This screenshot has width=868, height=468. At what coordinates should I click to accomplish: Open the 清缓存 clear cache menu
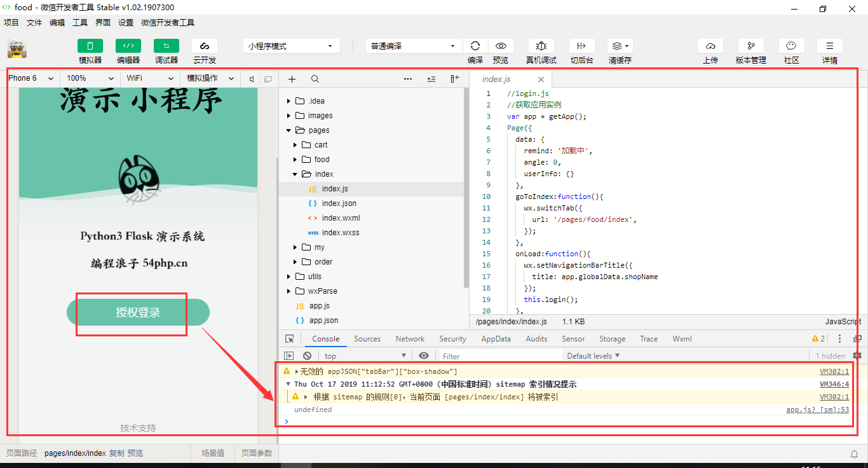coord(620,46)
